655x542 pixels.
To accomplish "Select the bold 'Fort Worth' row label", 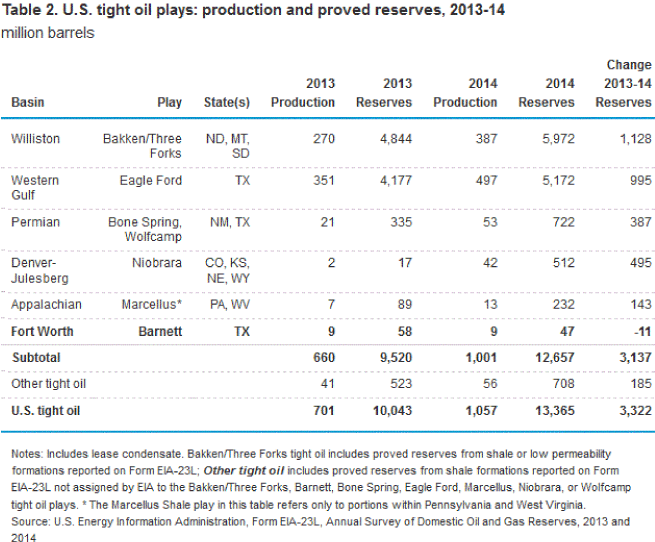I will [x=41, y=330].
